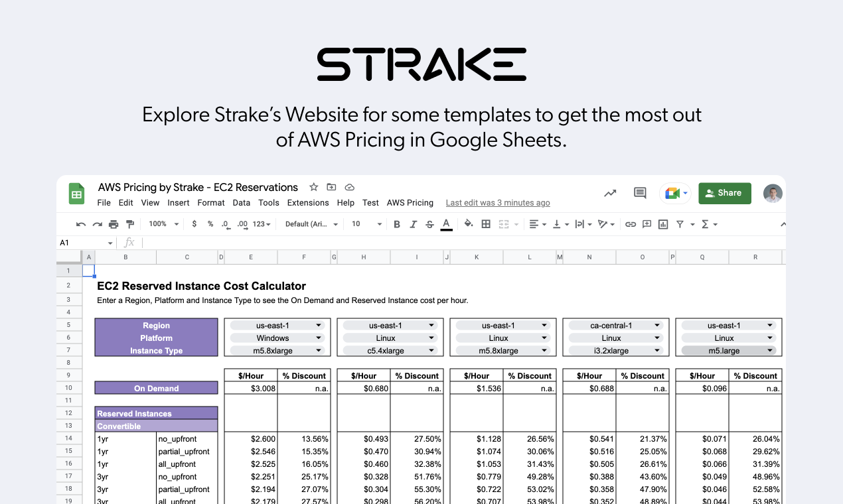Open the activity trend arrow icon
The image size is (843, 504).
click(610, 193)
